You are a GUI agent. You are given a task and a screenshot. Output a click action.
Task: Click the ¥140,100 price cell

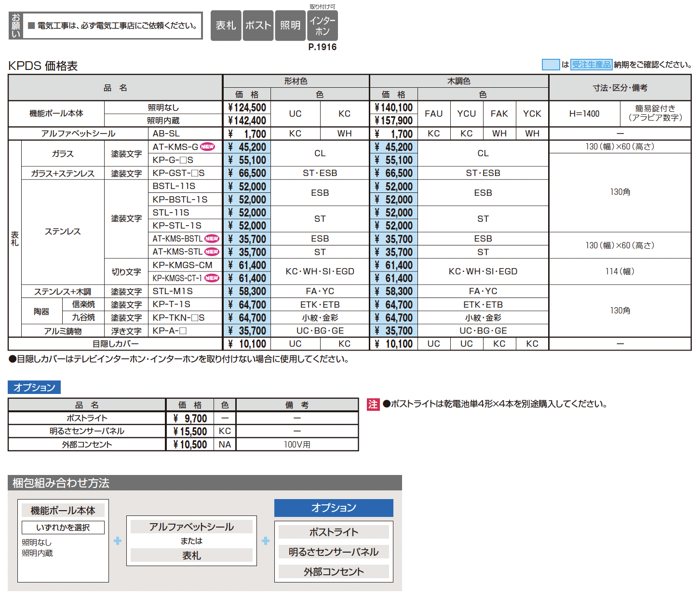pyautogui.click(x=394, y=108)
